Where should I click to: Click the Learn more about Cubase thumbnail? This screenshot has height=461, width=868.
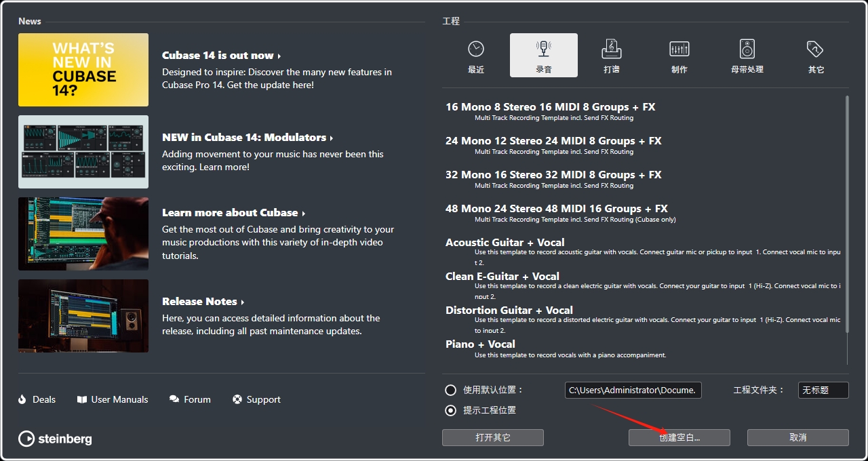83,234
